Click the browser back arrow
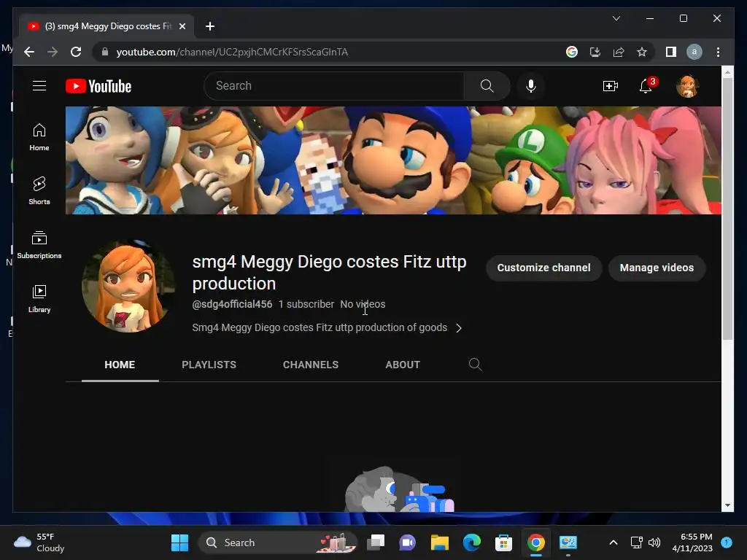Screen dimensions: 747x560 [x=29, y=52]
